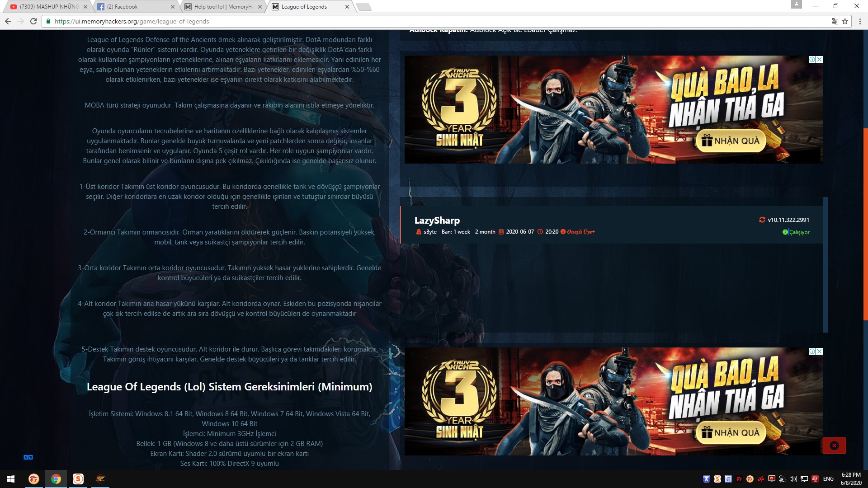Switch to the Facebook tab

coord(136,7)
